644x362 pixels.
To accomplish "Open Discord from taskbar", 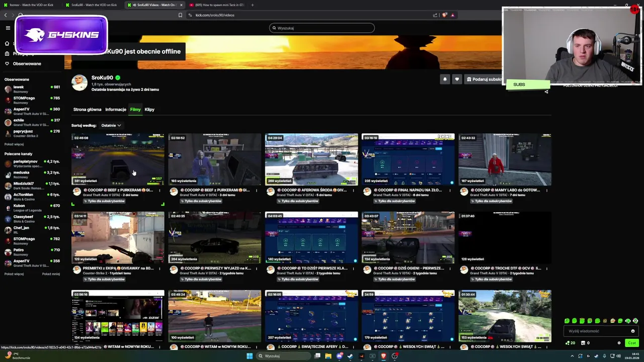I will pos(340,356).
